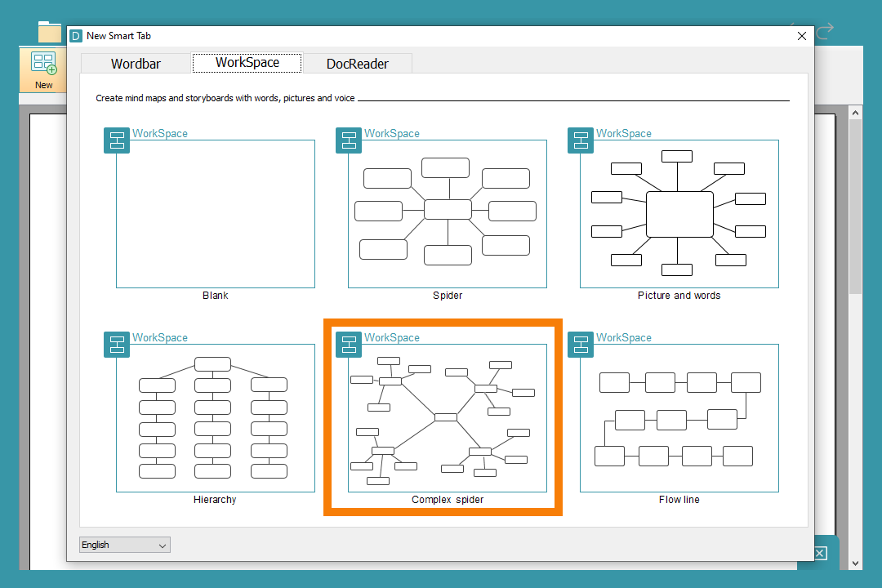The height and width of the screenshot is (588, 882).
Task: Click the WorkSpace icon on Flow line template
Action: coord(581,344)
